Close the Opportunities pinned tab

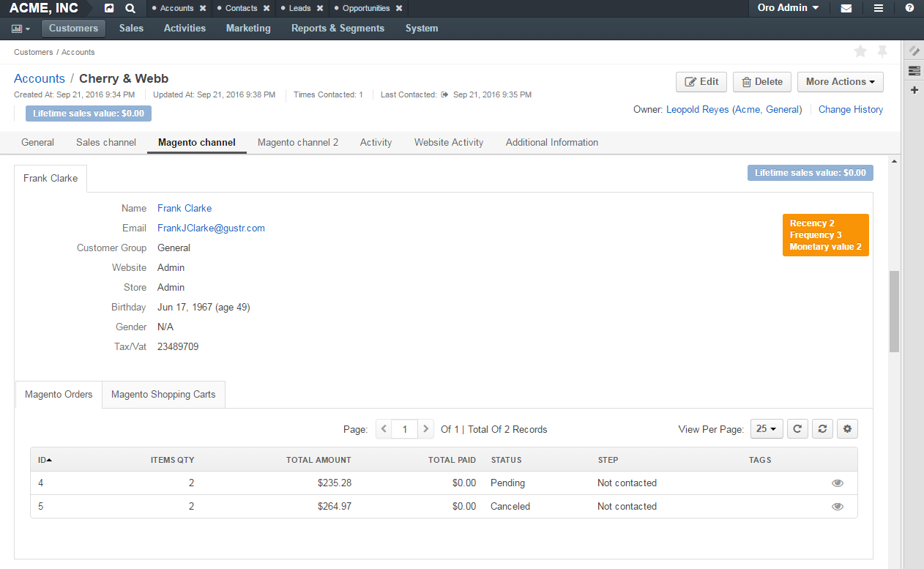(x=399, y=8)
